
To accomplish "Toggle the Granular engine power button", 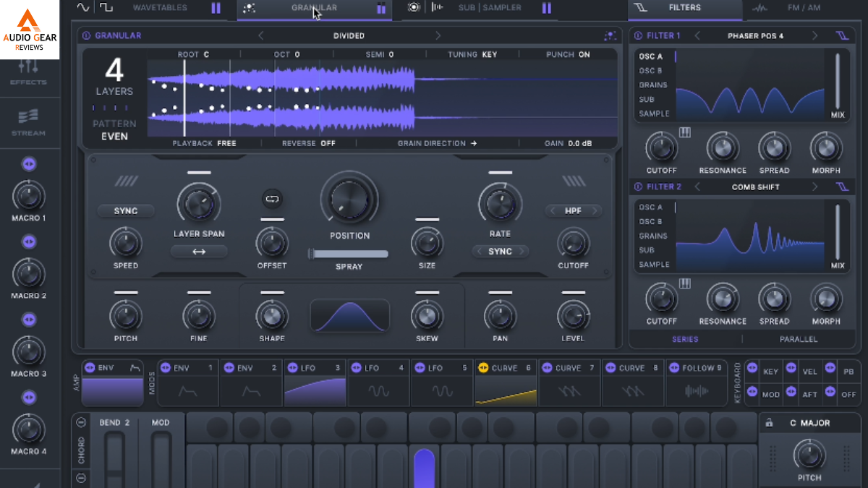I will coord(86,35).
